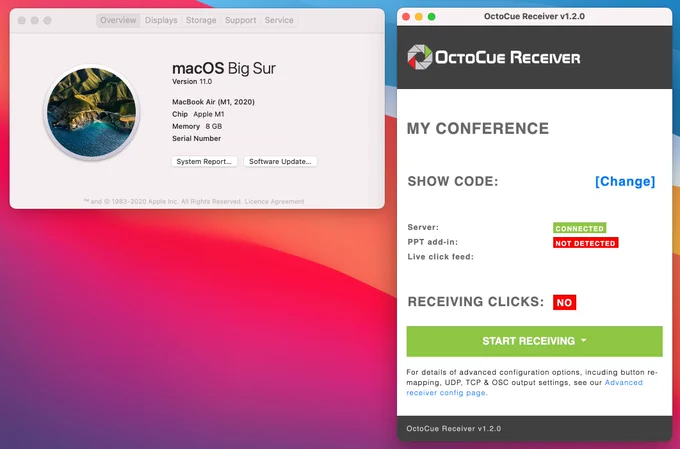Screen dimensions: 680x449
Task: Click the macOS Big Sur title text
Action: (224, 68)
